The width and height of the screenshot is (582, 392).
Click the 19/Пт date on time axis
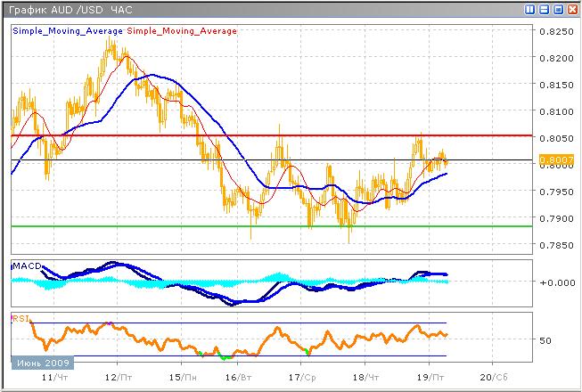click(430, 378)
